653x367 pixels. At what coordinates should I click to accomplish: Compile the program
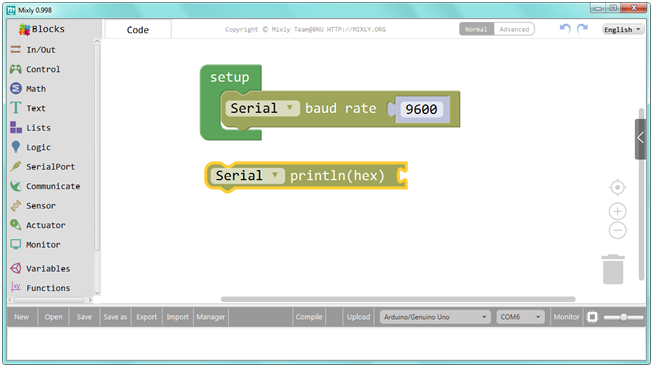309,317
